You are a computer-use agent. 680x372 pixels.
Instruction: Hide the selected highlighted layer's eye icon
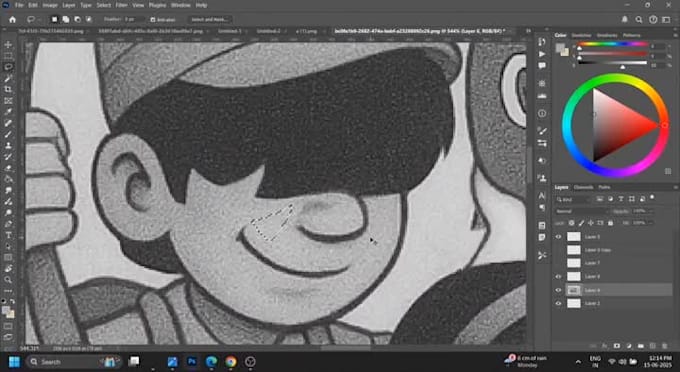[559, 290]
